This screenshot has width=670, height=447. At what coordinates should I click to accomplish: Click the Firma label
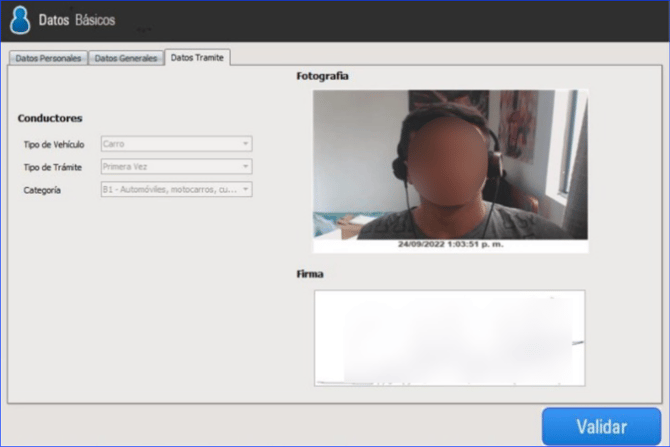[310, 273]
